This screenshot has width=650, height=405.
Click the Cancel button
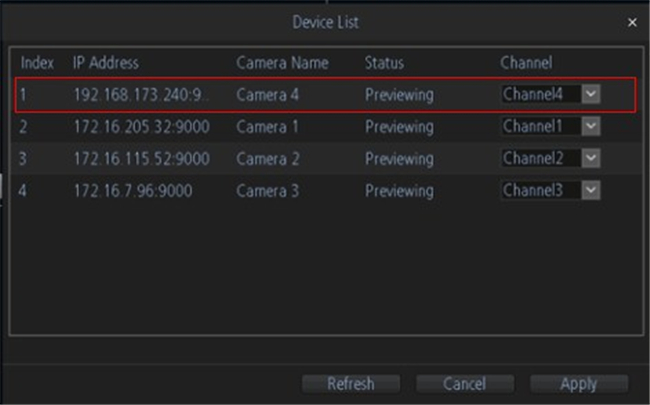click(x=465, y=383)
